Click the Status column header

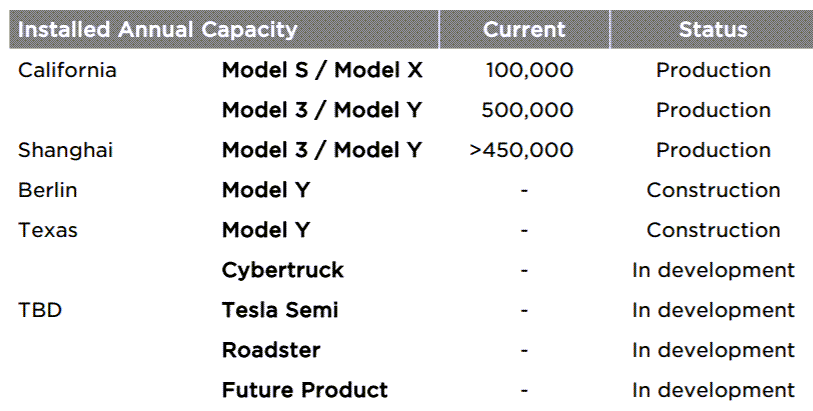[x=712, y=30]
